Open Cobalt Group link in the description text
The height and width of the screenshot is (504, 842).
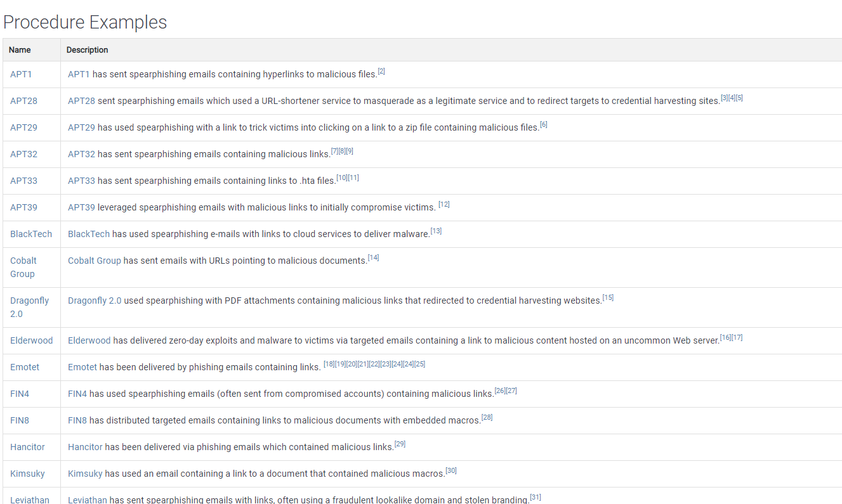[x=95, y=261]
